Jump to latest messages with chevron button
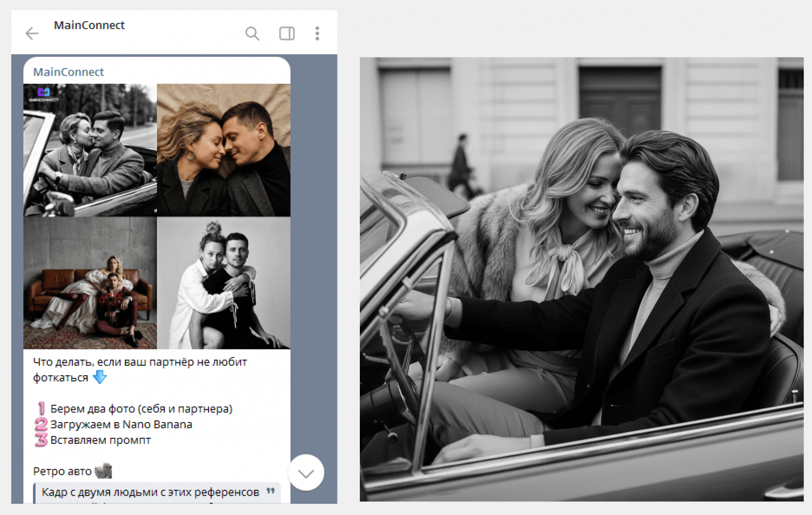Image resolution: width=812 pixels, height=515 pixels. pos(306,473)
